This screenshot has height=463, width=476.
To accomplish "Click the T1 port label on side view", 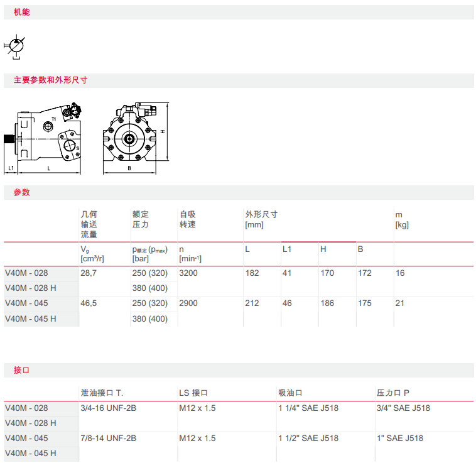I will click(54, 119).
